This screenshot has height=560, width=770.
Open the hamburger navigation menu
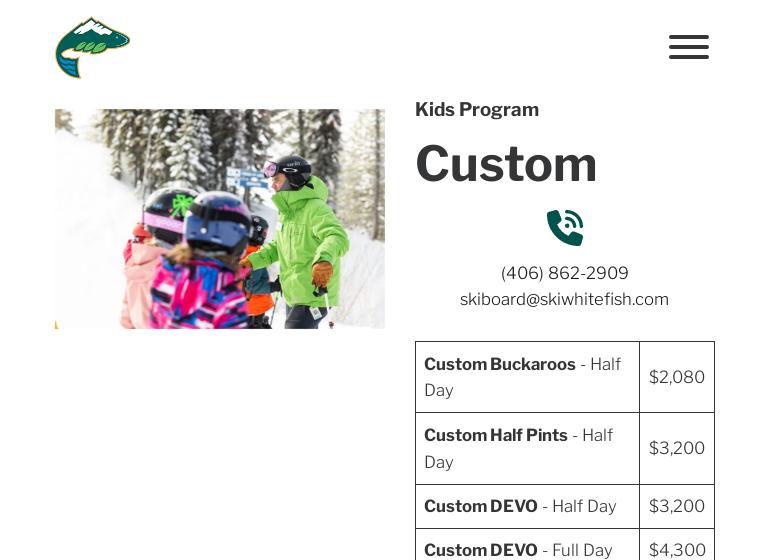pyautogui.click(x=688, y=47)
